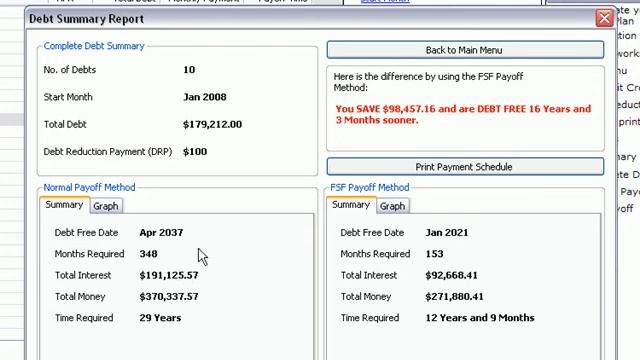Select the Total Debt value $179,212.00
The image size is (640, 360).
tap(212, 124)
